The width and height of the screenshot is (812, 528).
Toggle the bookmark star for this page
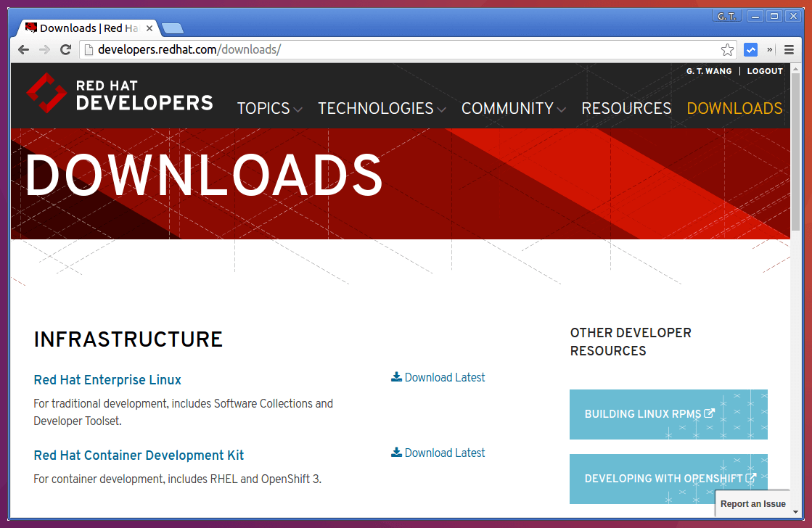726,49
